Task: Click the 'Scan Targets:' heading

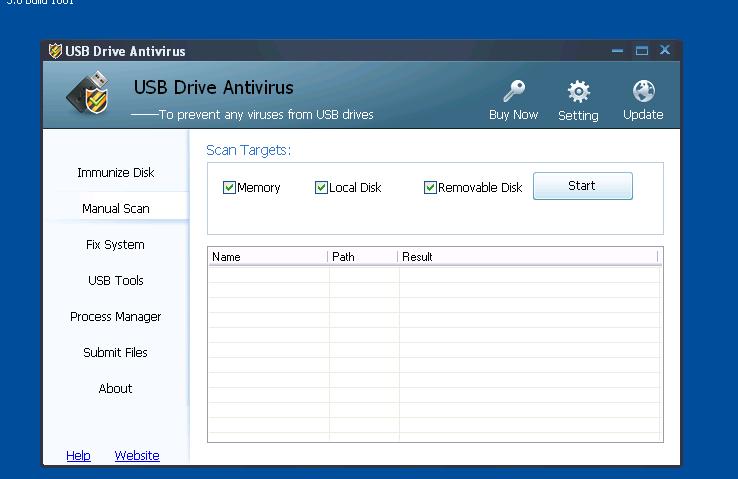Action: click(249, 150)
